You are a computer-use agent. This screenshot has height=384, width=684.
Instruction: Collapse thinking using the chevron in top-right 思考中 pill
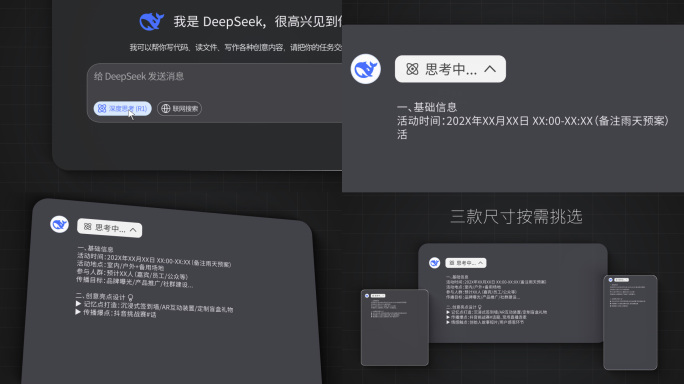click(490, 69)
